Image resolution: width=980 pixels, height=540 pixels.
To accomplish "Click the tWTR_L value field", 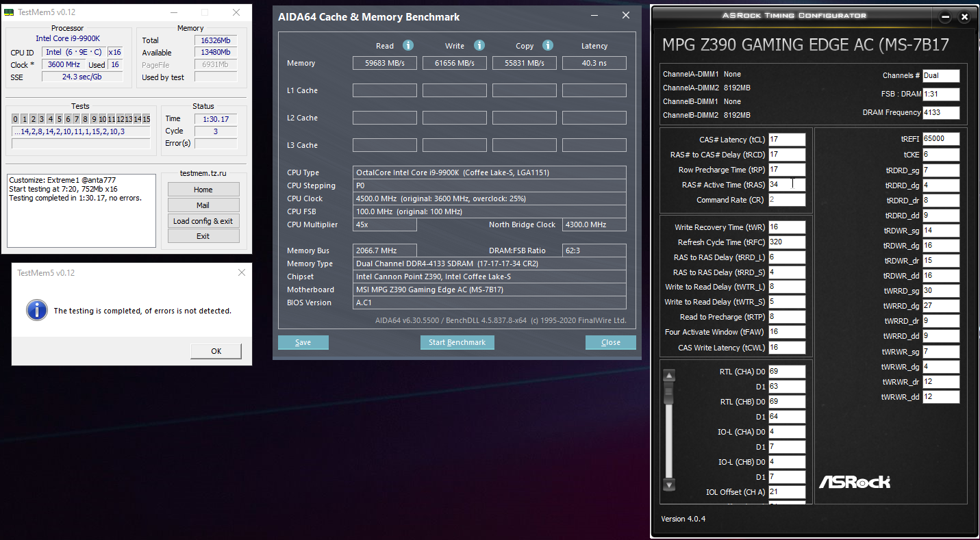I will tap(787, 287).
